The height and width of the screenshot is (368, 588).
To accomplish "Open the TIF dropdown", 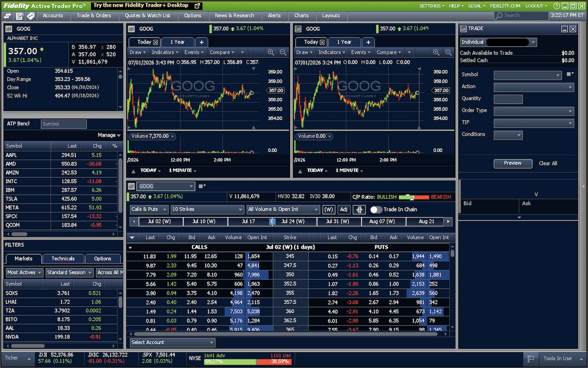I will [534, 123].
